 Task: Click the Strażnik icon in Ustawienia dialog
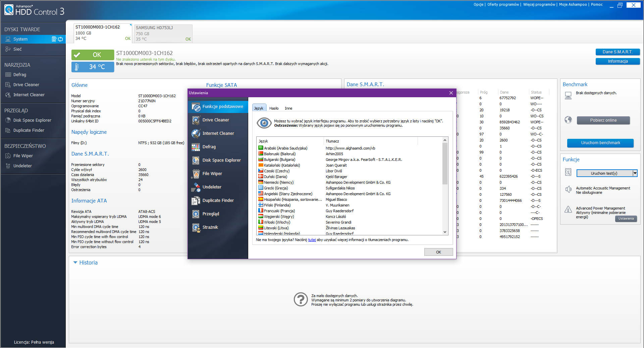coord(196,227)
